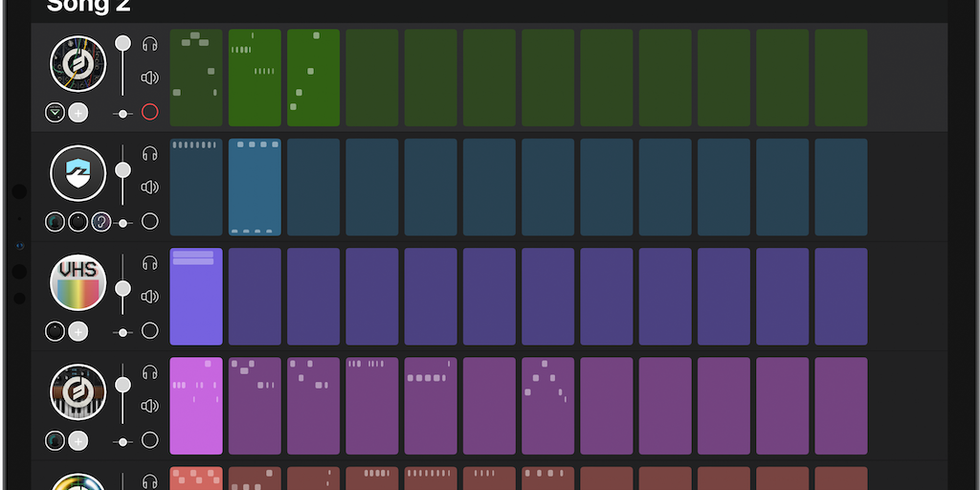980x490 pixels.
Task: Stop the bright green playing clip
Action: click(x=255, y=78)
